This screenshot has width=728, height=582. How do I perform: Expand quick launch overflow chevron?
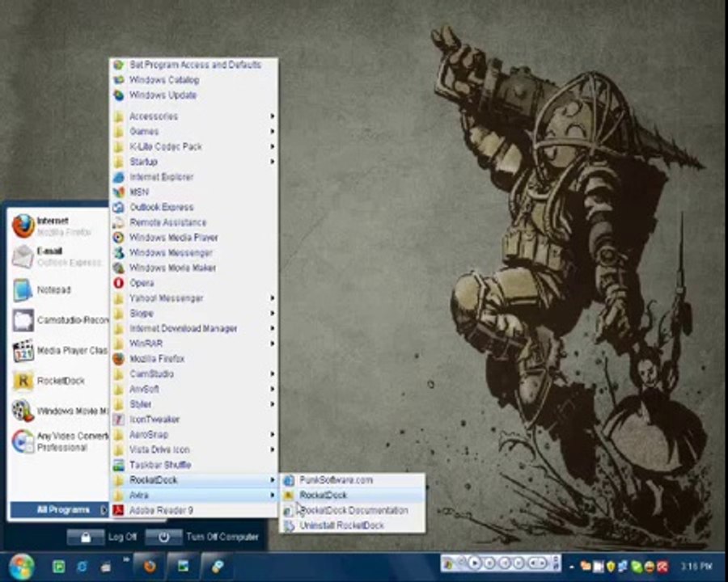[x=125, y=560]
